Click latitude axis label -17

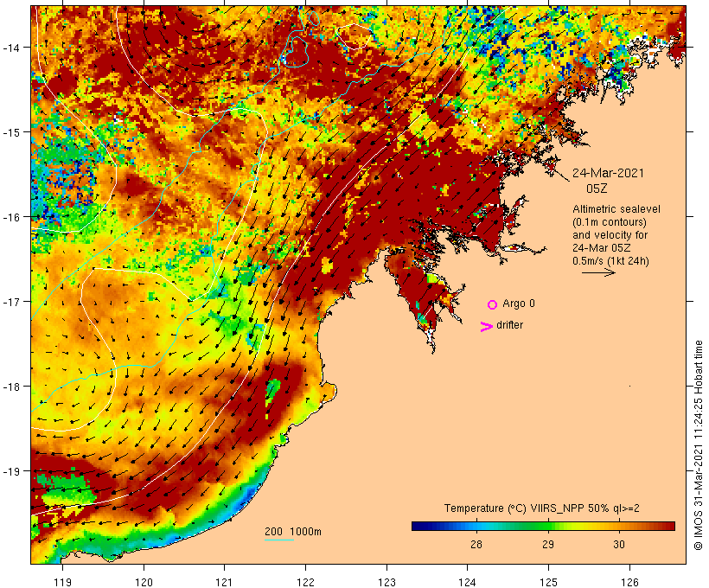tap(10, 301)
